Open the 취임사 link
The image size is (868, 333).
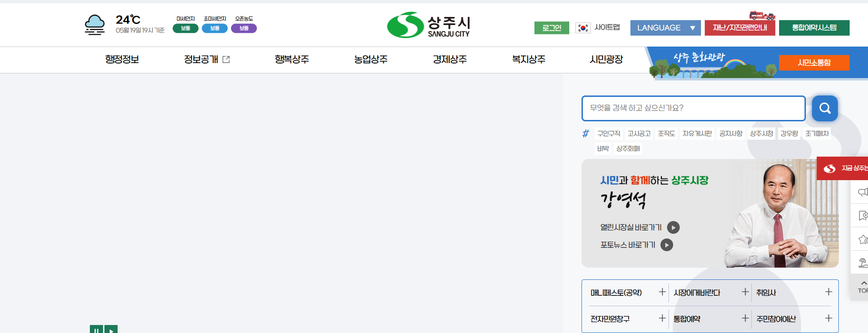coord(766,293)
